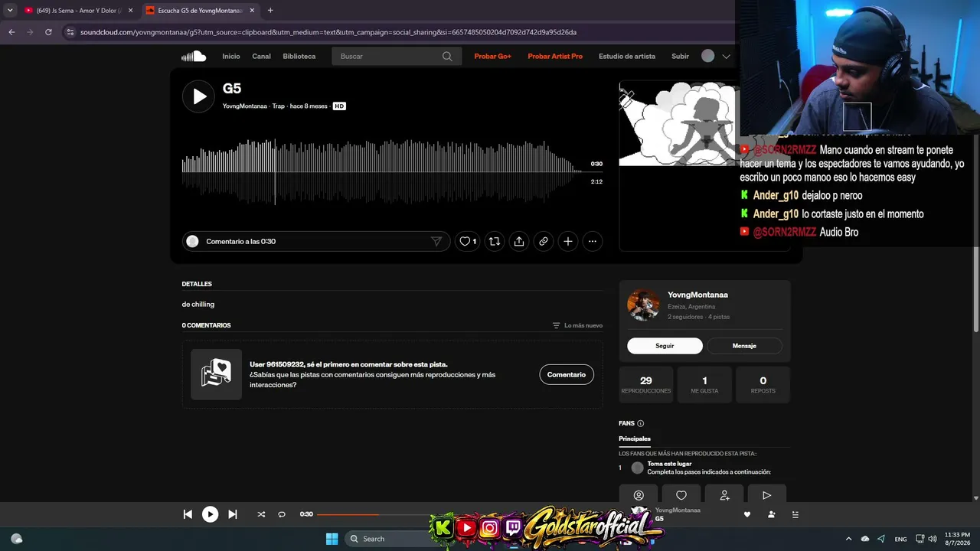Add G5 to a playlist with the plus button

(x=568, y=241)
